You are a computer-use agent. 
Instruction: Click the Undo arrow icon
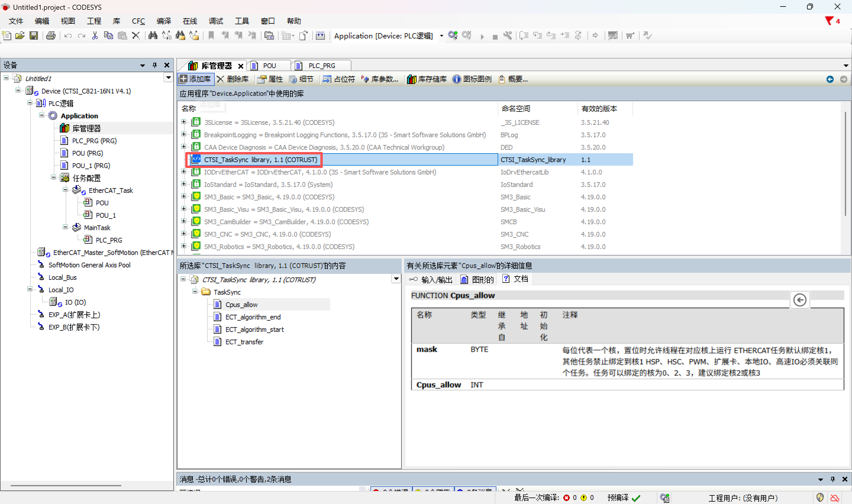(x=68, y=36)
